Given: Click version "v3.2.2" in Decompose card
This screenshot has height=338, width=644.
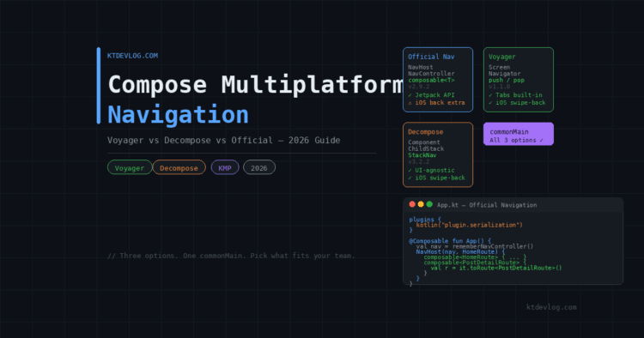Looking at the screenshot, I should (418, 161).
